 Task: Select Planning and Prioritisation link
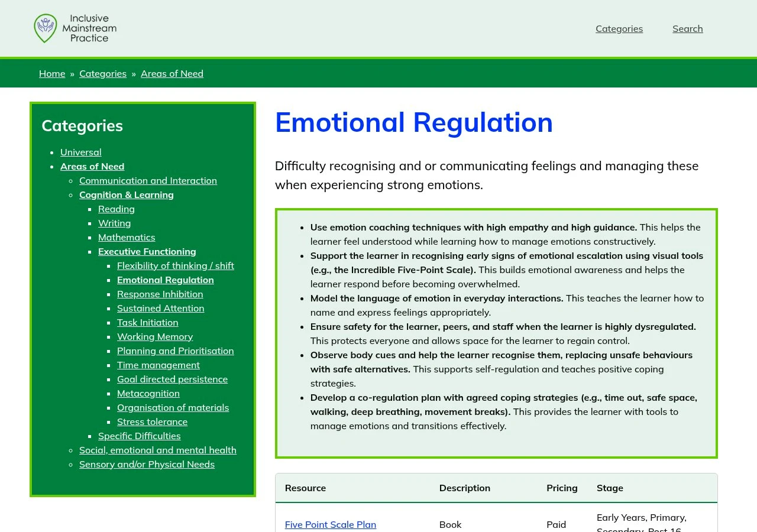tap(176, 351)
